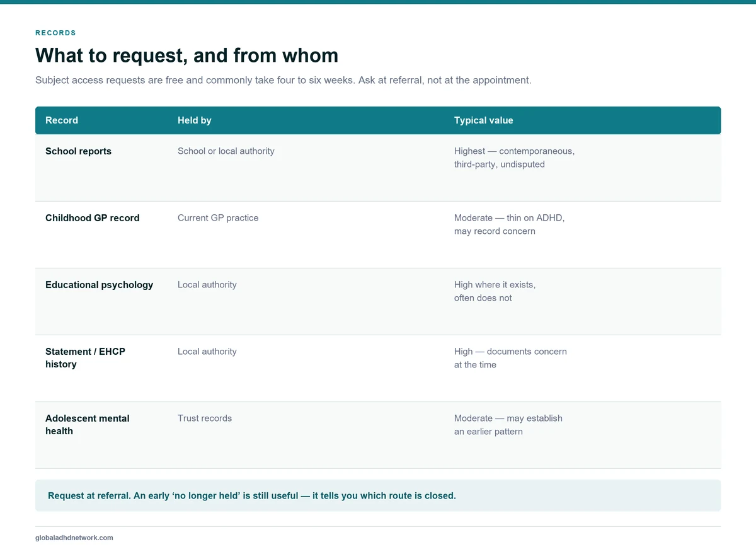
Task: Click the 'Held by' column header
Action: [x=195, y=120]
